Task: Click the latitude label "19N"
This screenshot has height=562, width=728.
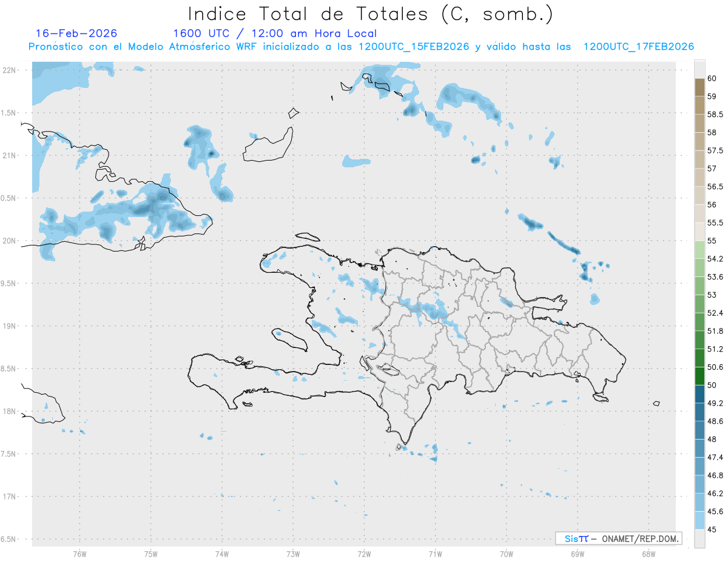Action: [x=10, y=326]
